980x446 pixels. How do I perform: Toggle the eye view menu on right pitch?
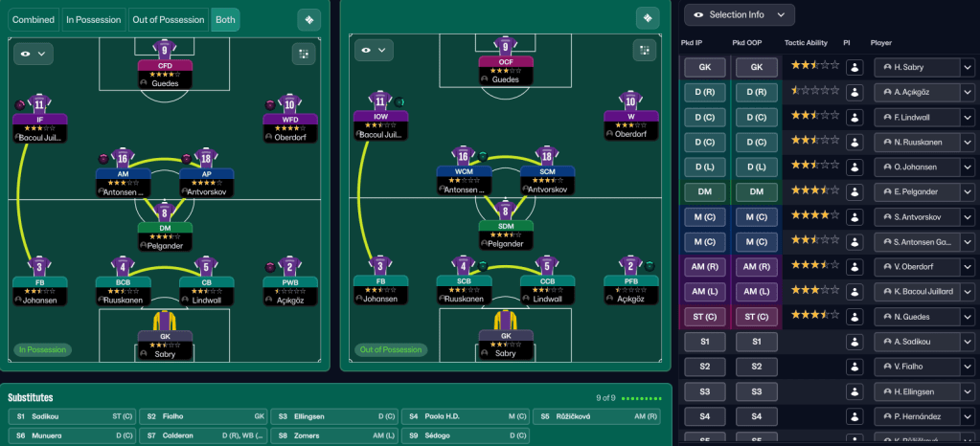click(374, 50)
